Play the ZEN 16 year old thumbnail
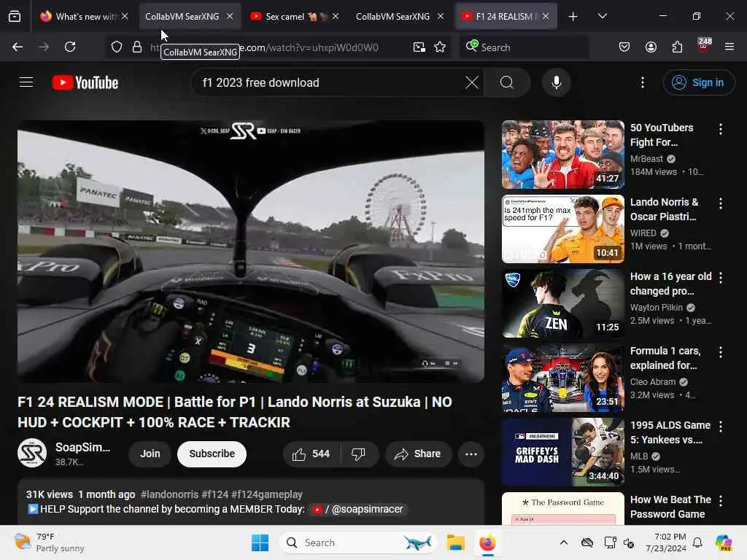The image size is (747, 560). [562, 303]
